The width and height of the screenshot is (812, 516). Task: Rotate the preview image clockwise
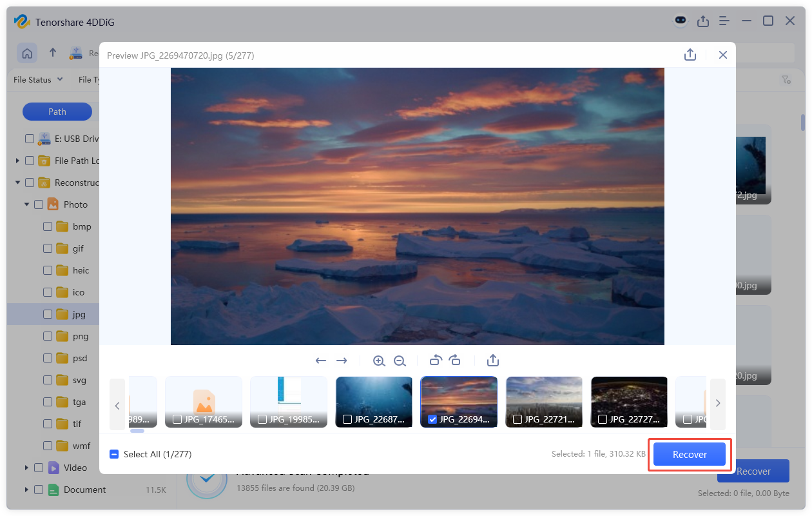456,361
